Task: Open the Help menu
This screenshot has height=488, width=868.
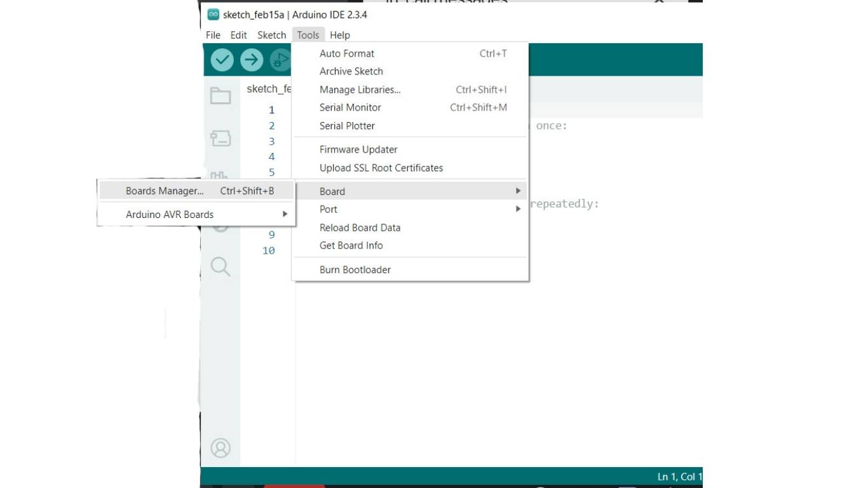Action: 340,35
